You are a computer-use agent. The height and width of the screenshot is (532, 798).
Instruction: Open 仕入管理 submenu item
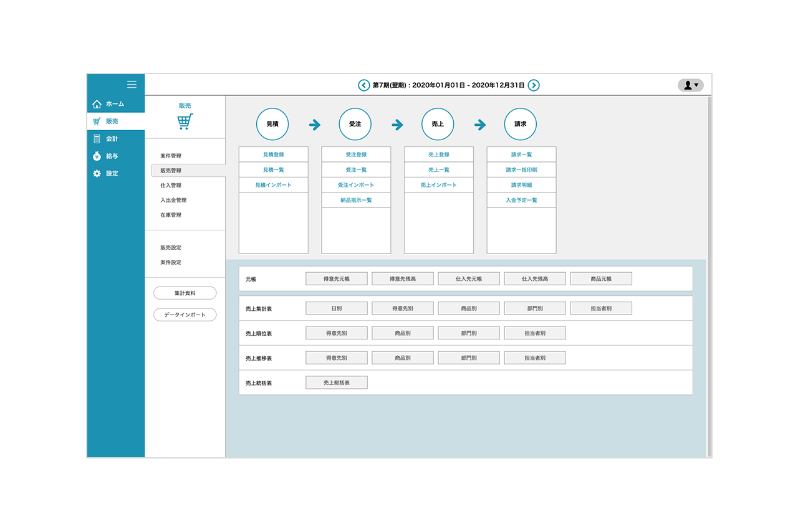171,186
